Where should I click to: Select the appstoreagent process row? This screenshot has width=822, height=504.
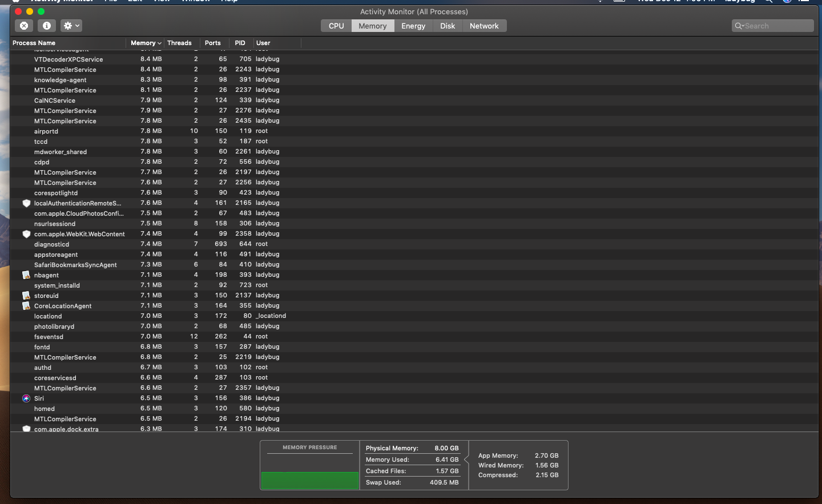coord(414,255)
